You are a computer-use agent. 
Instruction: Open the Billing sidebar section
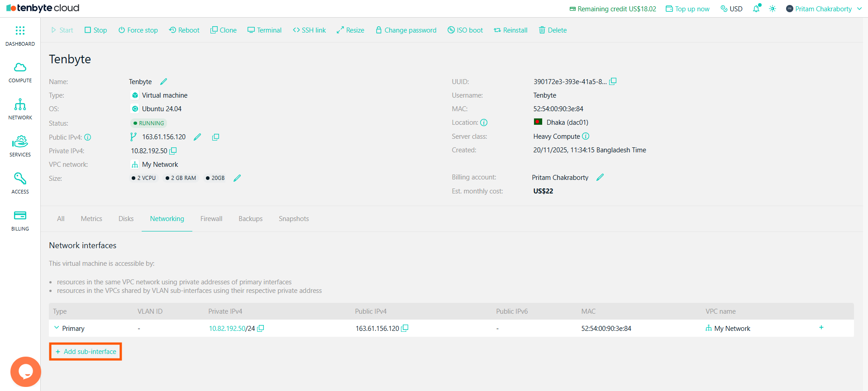tap(20, 221)
